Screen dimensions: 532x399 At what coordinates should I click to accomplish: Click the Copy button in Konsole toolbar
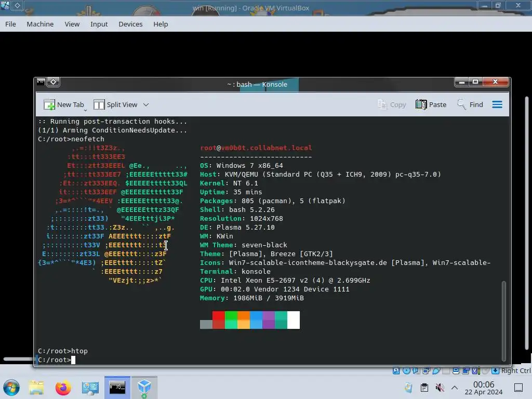[392, 104]
